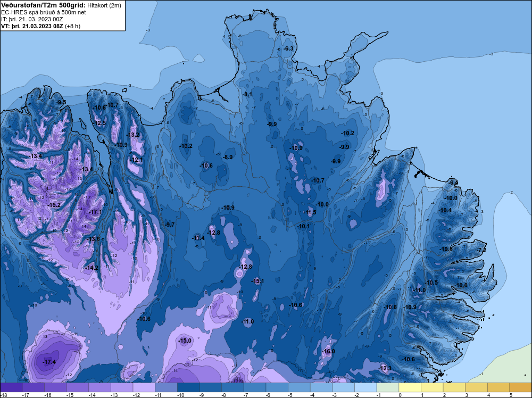Click the -17.1 temperature value
The height and width of the screenshot is (398, 532).
point(95,212)
